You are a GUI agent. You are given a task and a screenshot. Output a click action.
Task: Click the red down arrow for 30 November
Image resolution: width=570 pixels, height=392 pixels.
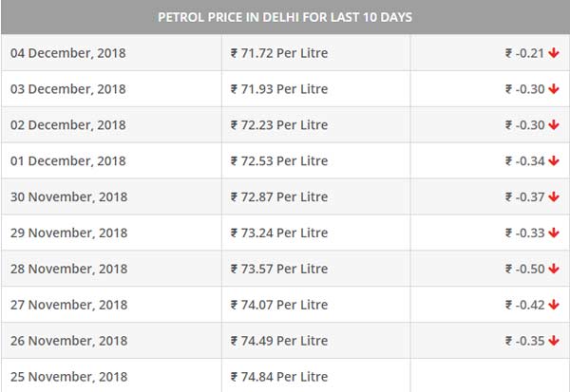[554, 197]
